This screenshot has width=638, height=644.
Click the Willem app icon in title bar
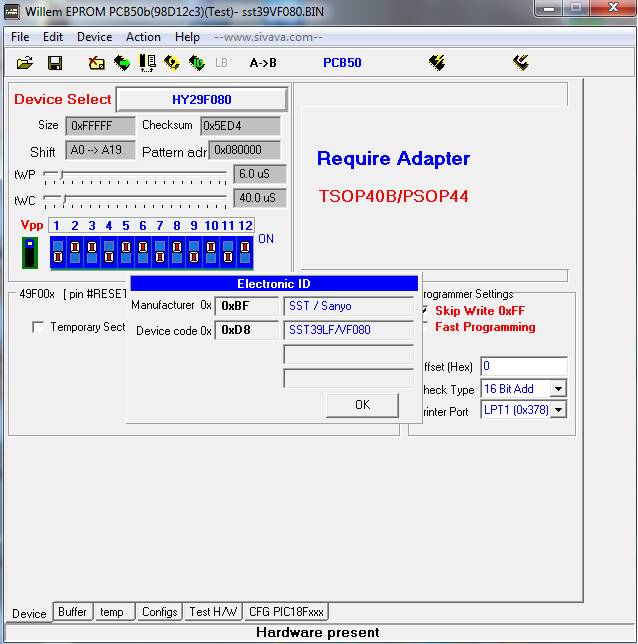coord(12,12)
